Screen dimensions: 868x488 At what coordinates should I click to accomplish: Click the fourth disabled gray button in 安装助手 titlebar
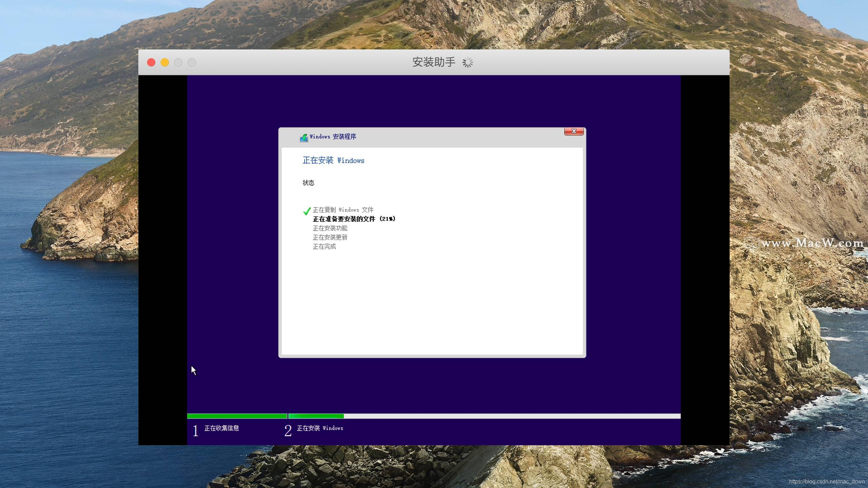click(192, 62)
